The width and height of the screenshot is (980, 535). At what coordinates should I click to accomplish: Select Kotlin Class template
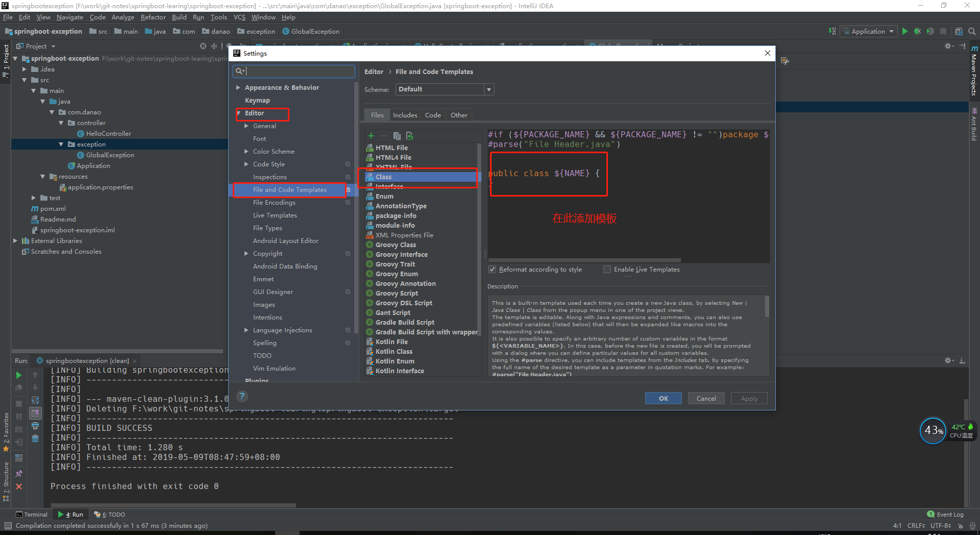(x=394, y=352)
